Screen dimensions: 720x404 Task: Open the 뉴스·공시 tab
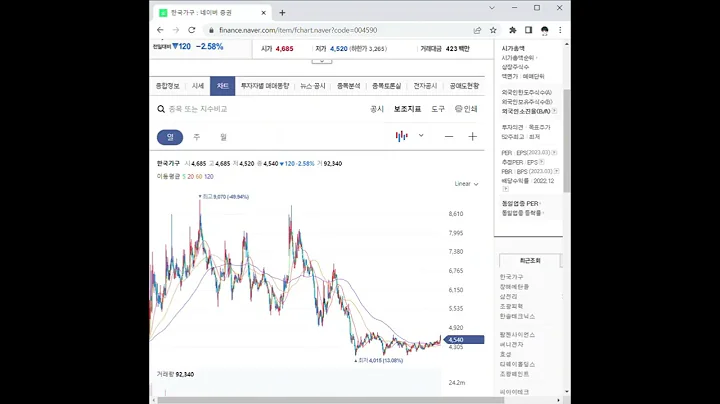point(313,86)
